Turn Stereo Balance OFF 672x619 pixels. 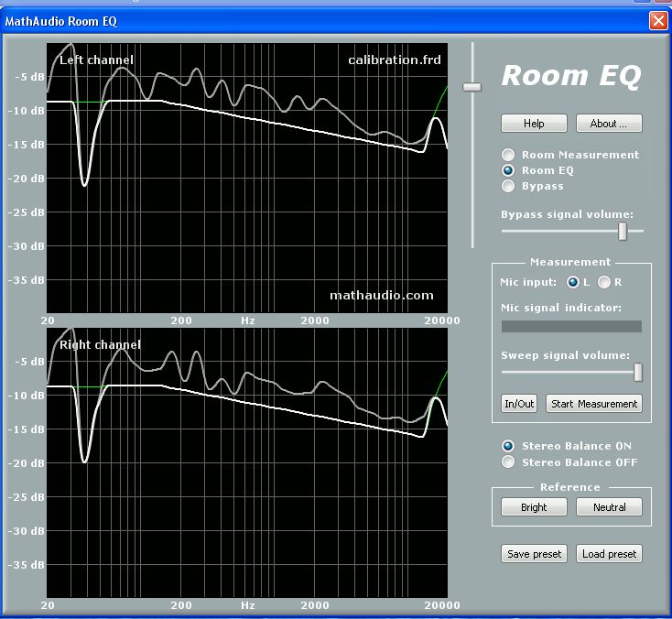pyautogui.click(x=509, y=462)
